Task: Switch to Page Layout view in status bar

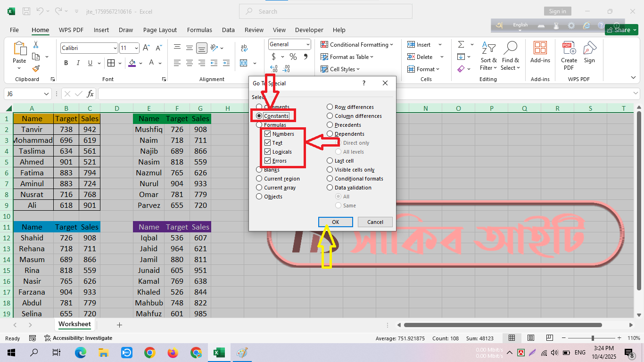Action: (530, 338)
